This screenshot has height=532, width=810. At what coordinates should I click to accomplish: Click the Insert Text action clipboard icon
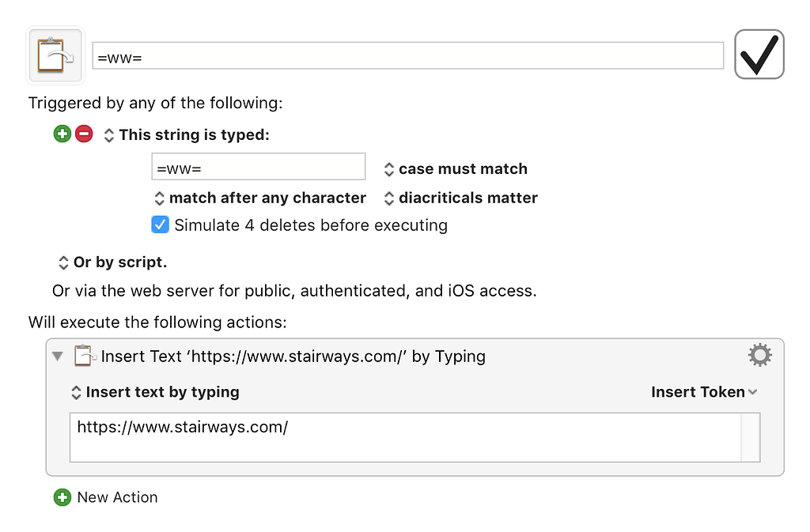pos(84,357)
